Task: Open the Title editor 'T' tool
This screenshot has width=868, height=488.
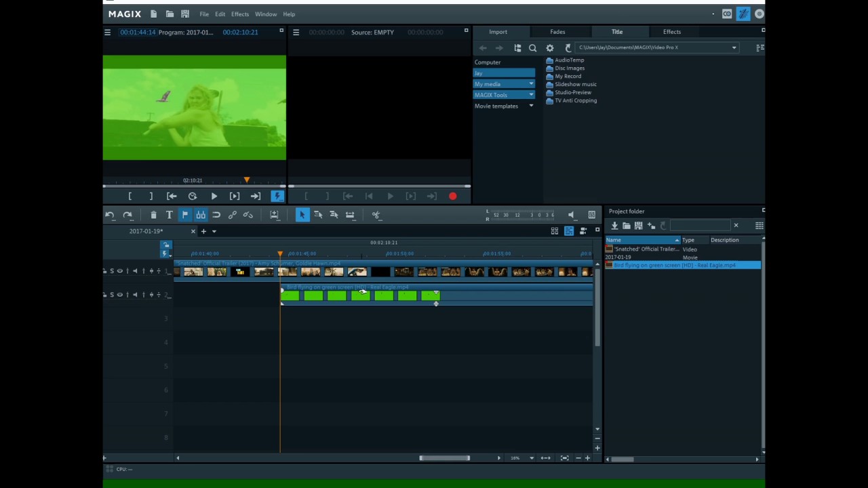Action: 170,215
